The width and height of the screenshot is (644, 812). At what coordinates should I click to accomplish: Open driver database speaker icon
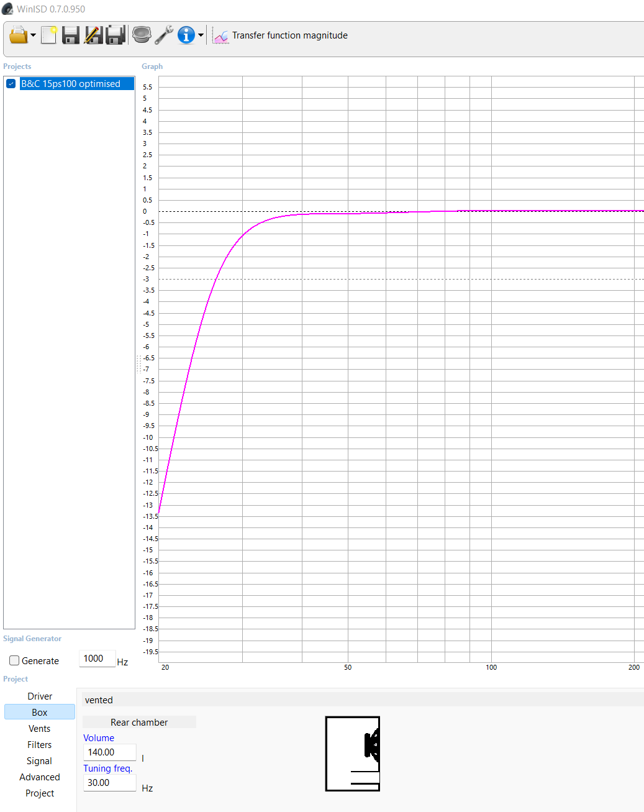(x=142, y=35)
